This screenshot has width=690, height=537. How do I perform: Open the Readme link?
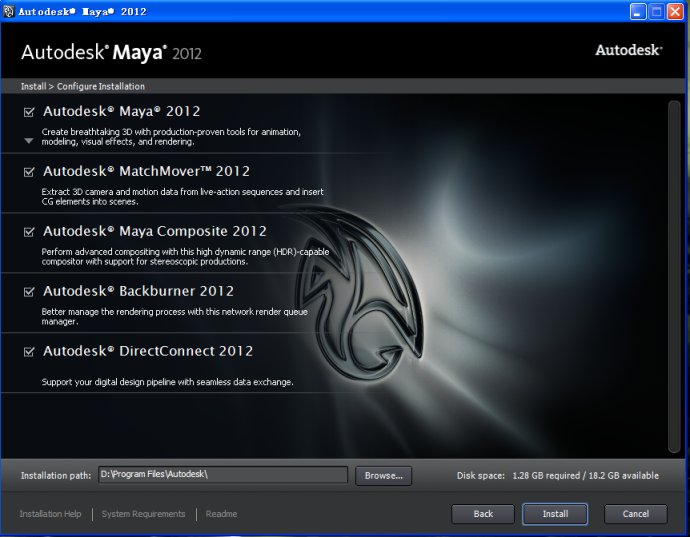point(221,514)
